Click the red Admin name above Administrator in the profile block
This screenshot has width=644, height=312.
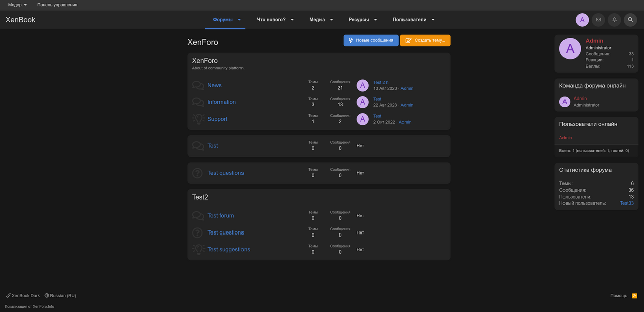(x=594, y=41)
